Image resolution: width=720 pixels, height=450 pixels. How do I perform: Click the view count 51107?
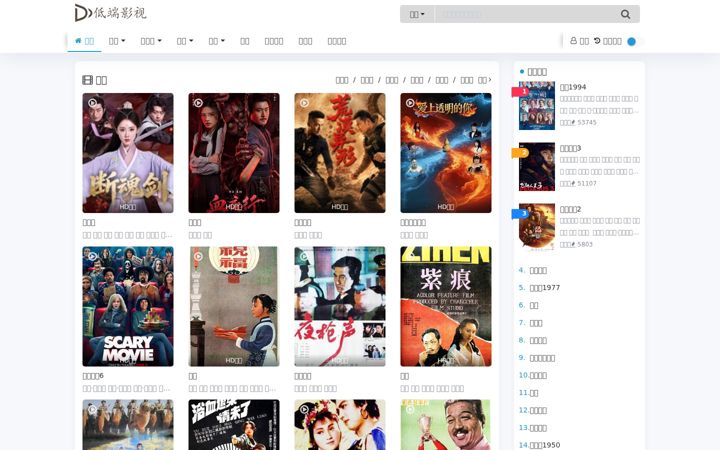pyautogui.click(x=587, y=183)
